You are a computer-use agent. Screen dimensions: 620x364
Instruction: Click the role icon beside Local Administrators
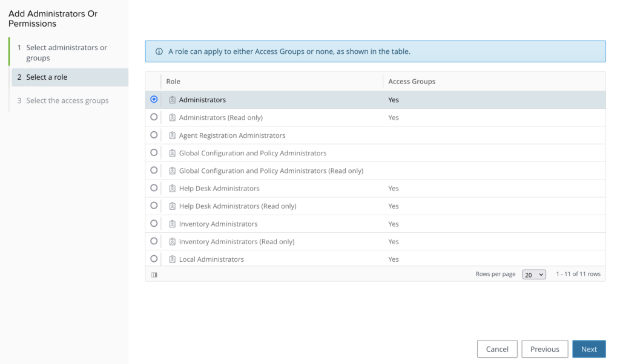click(173, 259)
